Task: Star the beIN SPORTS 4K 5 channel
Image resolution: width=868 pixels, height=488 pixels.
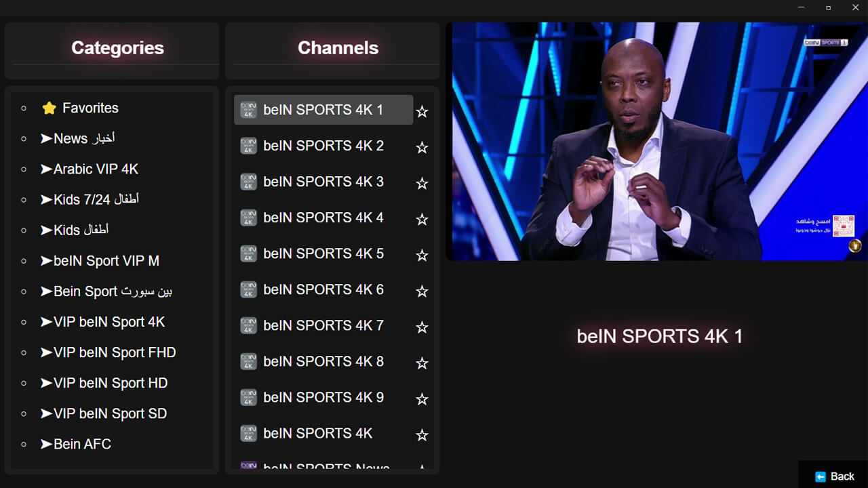Action: [422, 255]
